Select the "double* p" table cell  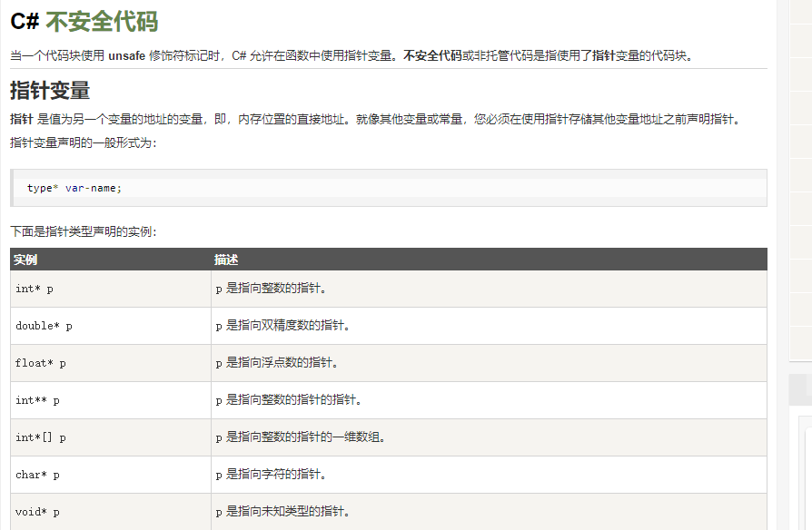[110, 326]
